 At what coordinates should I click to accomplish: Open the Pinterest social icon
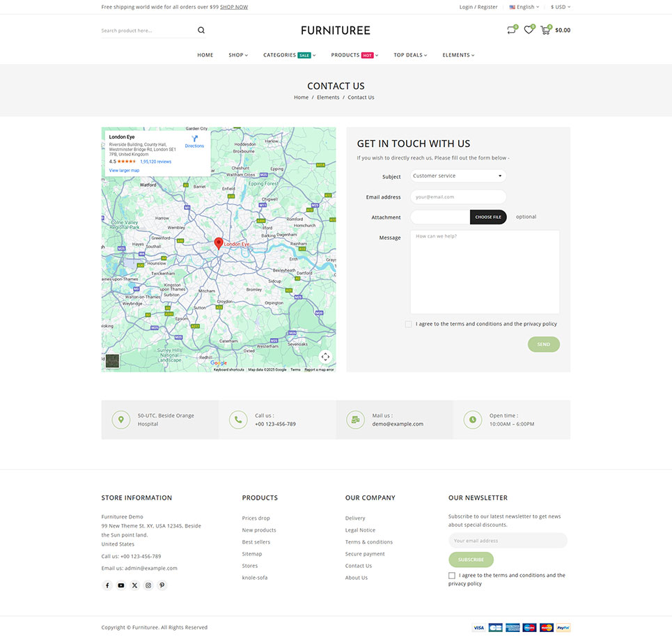click(162, 585)
